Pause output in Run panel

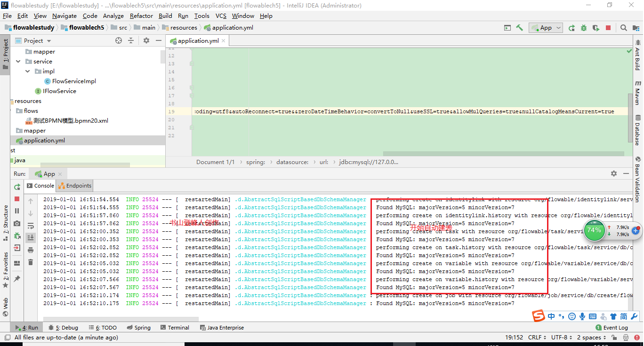17,211
